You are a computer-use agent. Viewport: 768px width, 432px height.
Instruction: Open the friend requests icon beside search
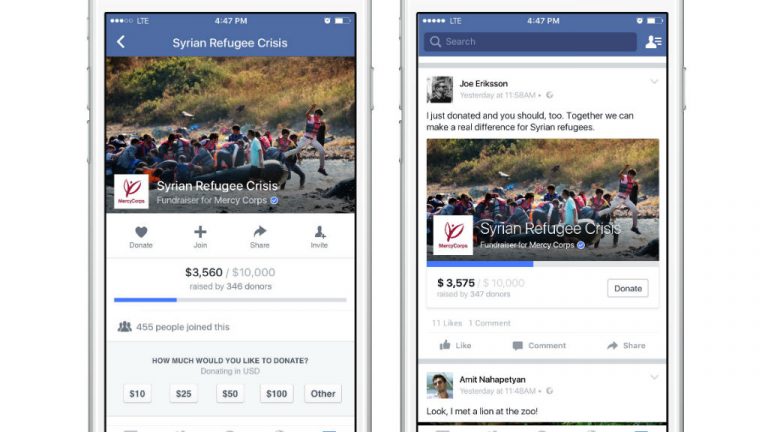point(653,42)
